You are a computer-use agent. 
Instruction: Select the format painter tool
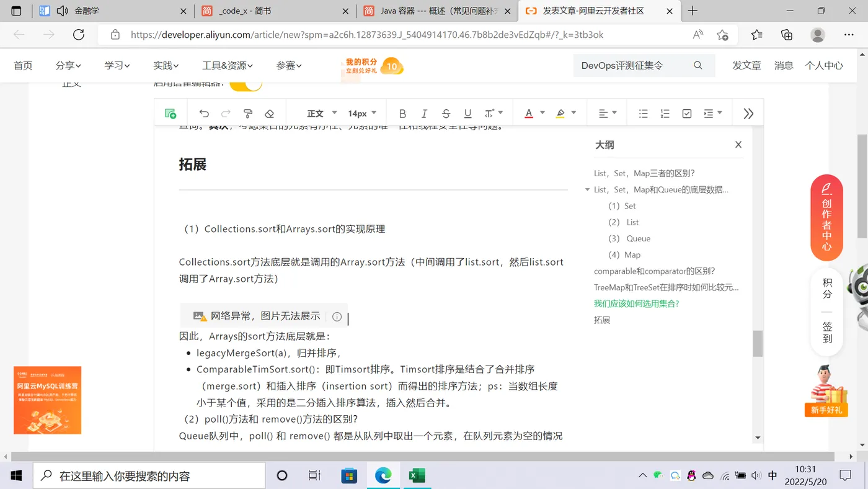(x=247, y=114)
